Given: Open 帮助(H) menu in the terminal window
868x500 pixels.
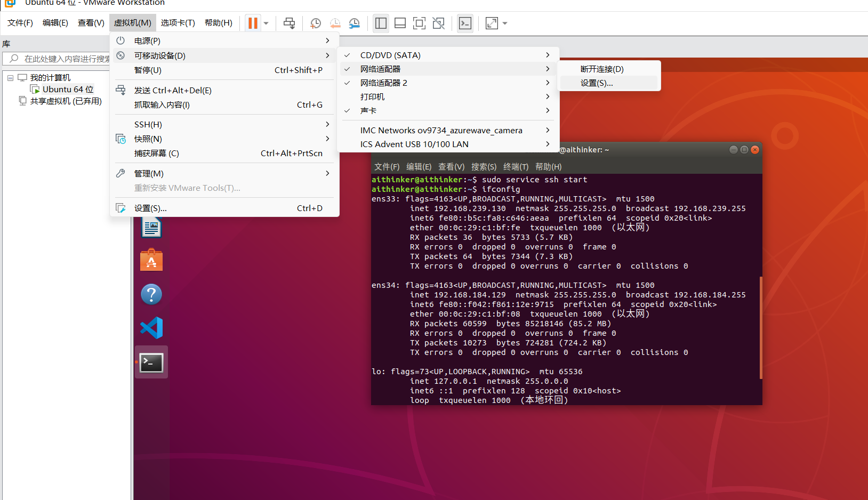Looking at the screenshot, I should click(549, 166).
